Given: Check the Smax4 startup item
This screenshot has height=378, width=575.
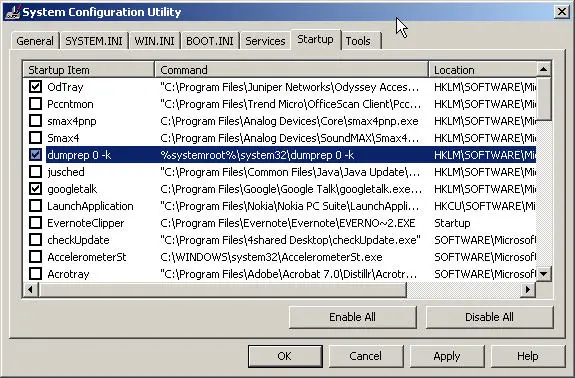Looking at the screenshot, I should coord(35,138).
